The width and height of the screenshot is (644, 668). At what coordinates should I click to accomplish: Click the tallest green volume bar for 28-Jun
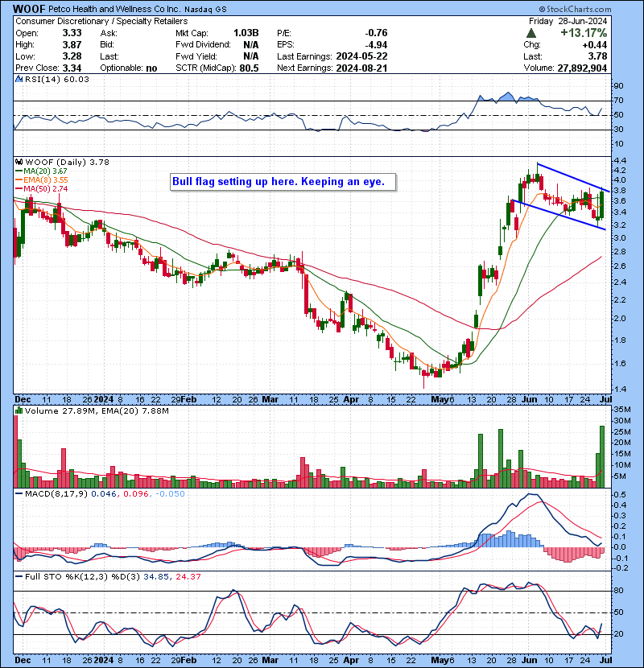602,456
